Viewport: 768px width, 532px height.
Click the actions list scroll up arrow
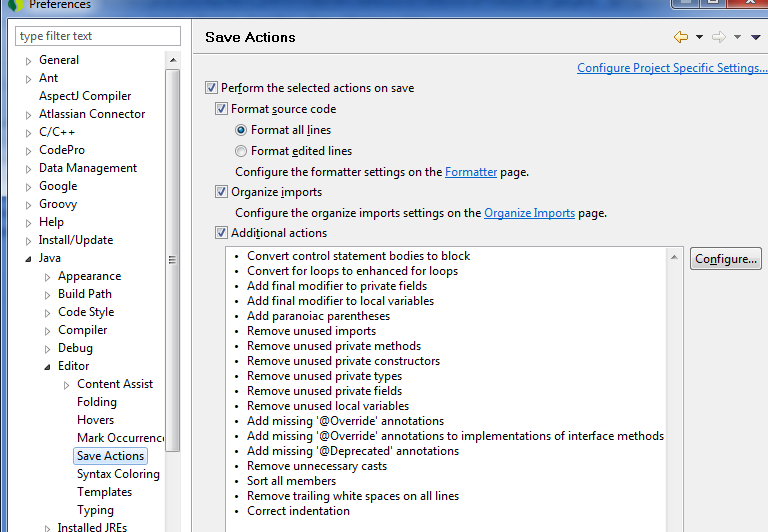tap(674, 257)
